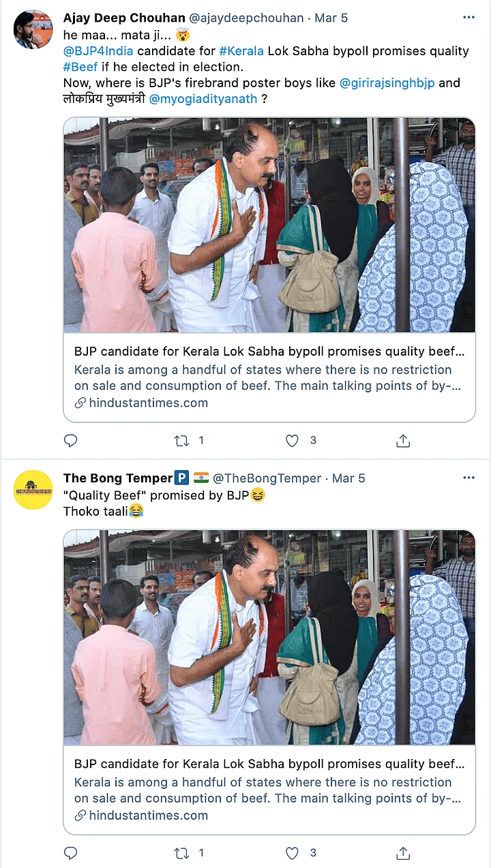This screenshot has width=491, height=868.
Task: Like The Bong Temper's tweet
Action: pos(292,853)
